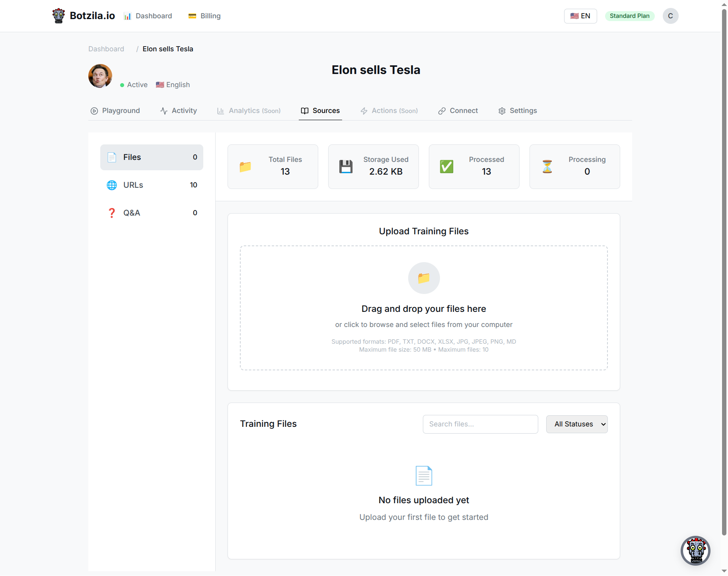
Task: Click the Elon bot avatar picture
Action: coord(100,76)
